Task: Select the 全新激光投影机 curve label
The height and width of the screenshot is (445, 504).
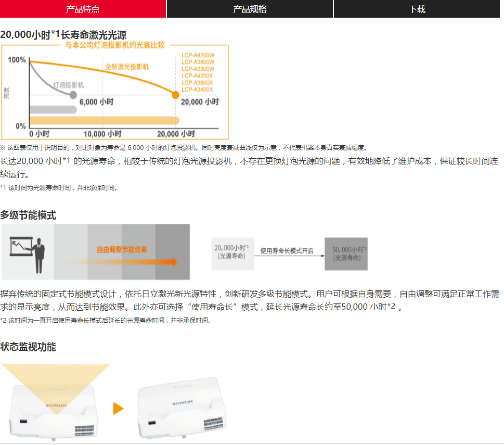Action: point(127,67)
